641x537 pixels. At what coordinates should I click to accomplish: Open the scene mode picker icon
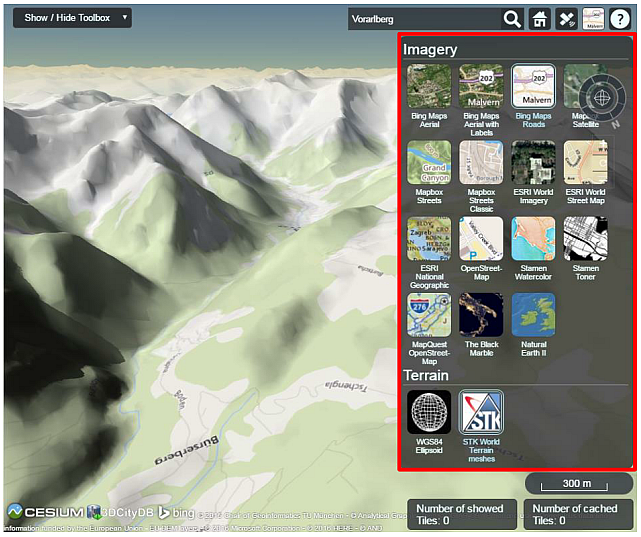coord(567,19)
